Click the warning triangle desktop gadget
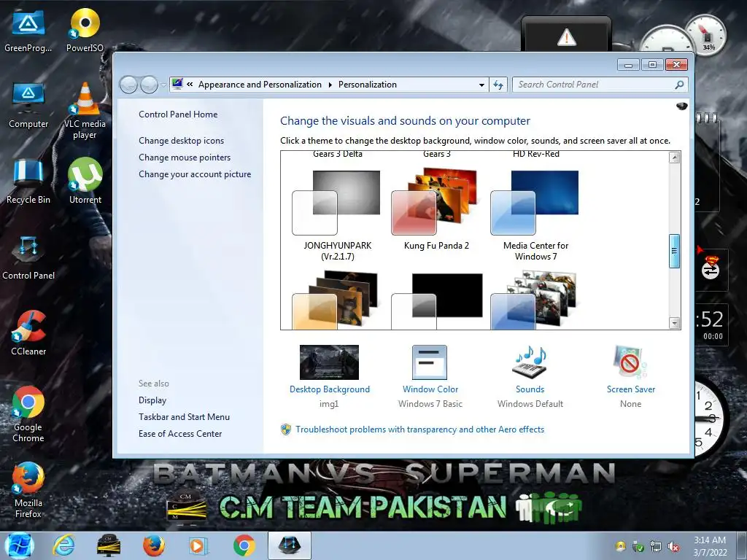747x560 pixels. point(566,37)
